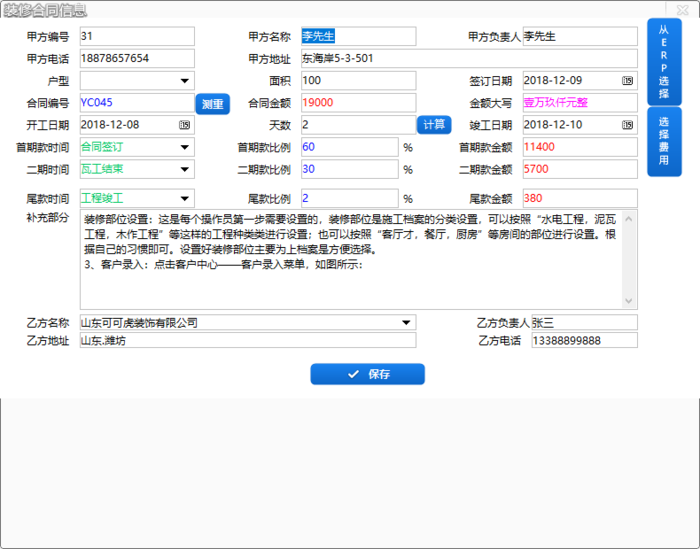Open the 开工日期 calendar picker icon
700x549 pixels.
pos(184,125)
